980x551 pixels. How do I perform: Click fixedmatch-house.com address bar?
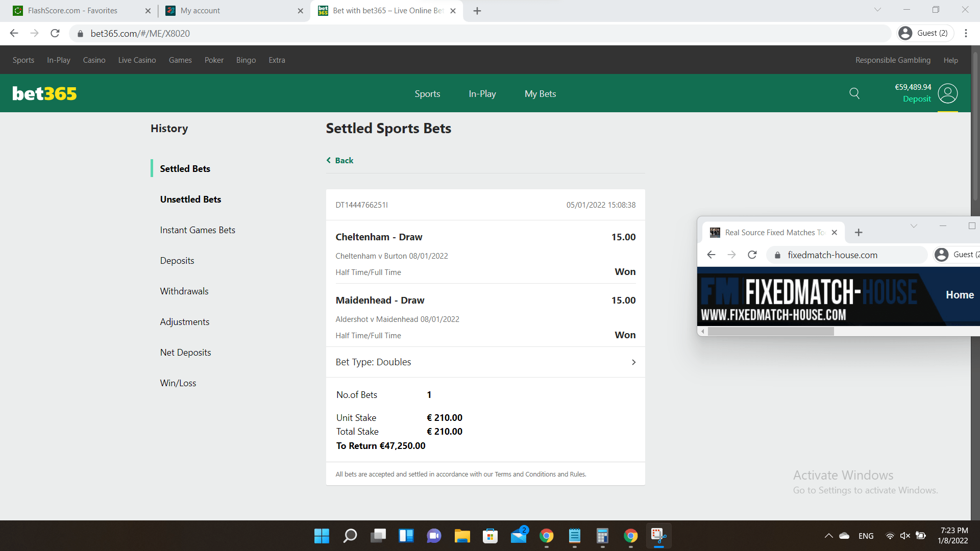click(847, 255)
